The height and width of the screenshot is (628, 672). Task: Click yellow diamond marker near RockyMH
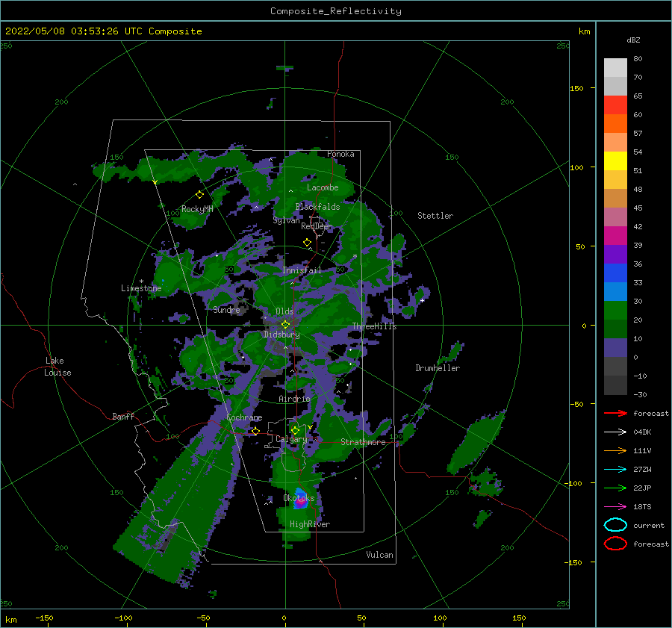[199, 195]
